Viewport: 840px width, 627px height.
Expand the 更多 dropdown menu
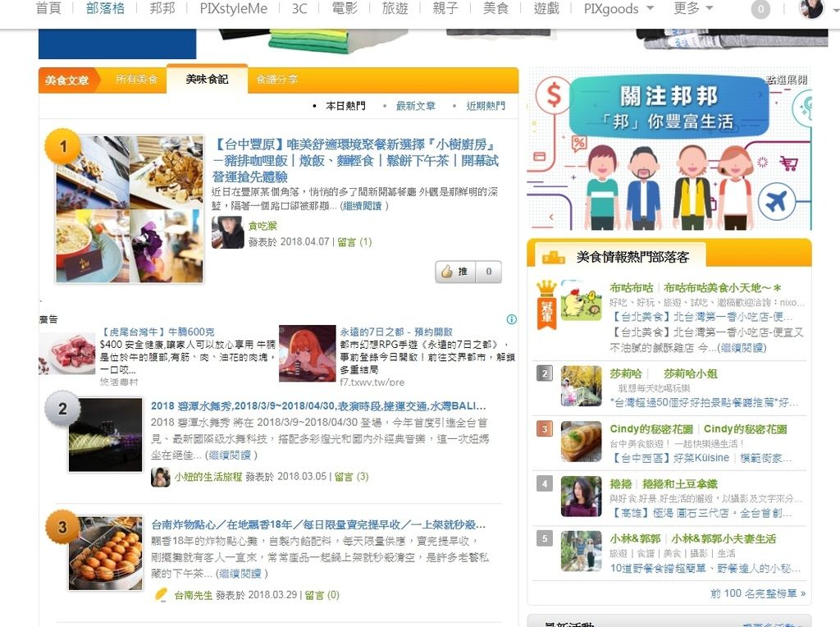(693, 8)
